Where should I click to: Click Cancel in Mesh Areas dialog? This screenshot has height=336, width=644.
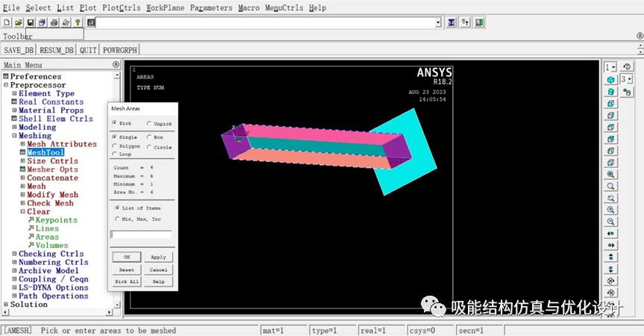coord(158,270)
